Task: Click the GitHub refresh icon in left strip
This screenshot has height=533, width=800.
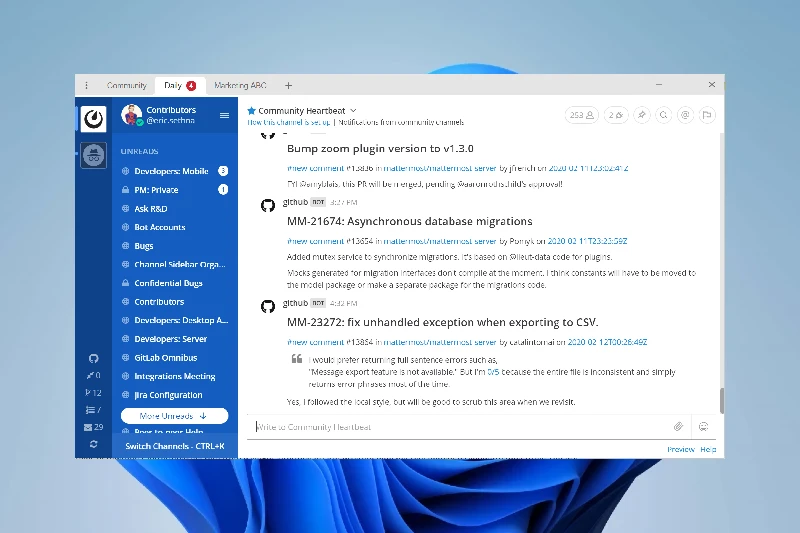Action: click(93, 444)
